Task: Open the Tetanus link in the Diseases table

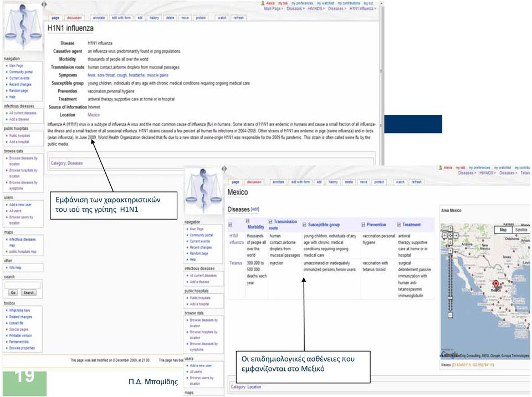Action: click(x=236, y=263)
